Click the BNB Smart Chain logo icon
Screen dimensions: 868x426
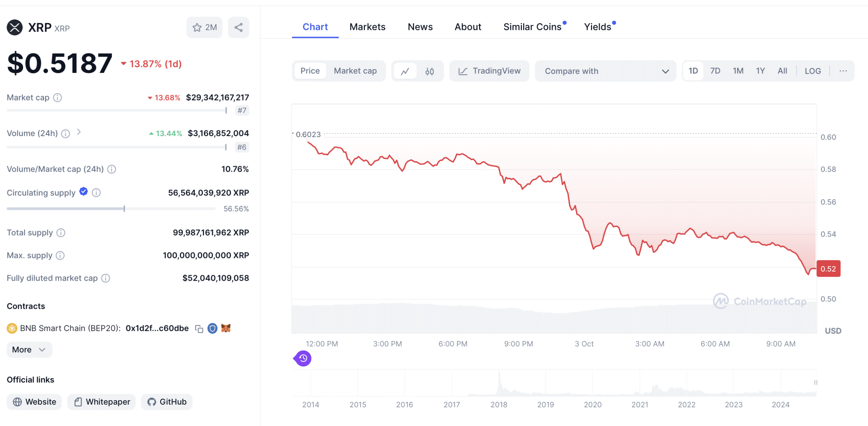12,328
